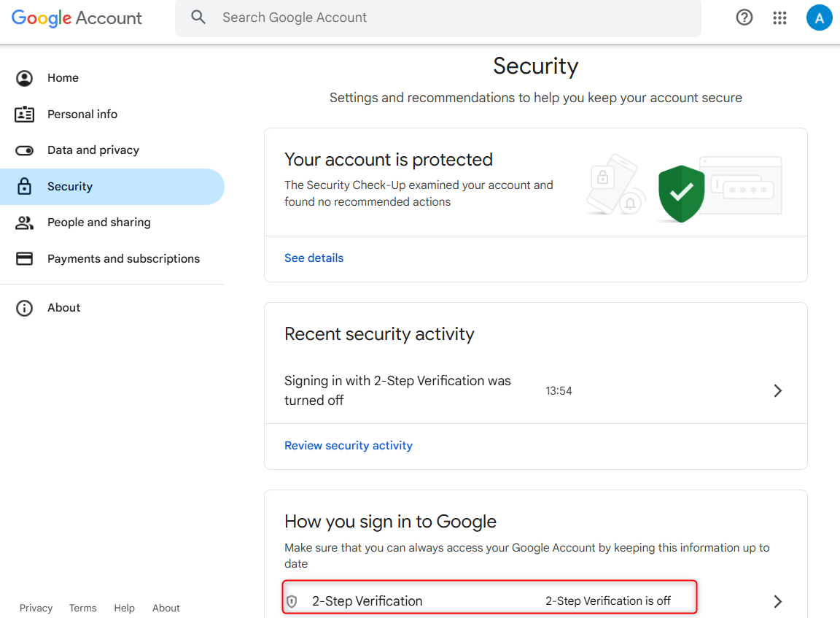Click the People and sharing icon
The height and width of the screenshot is (618, 840).
pos(25,223)
